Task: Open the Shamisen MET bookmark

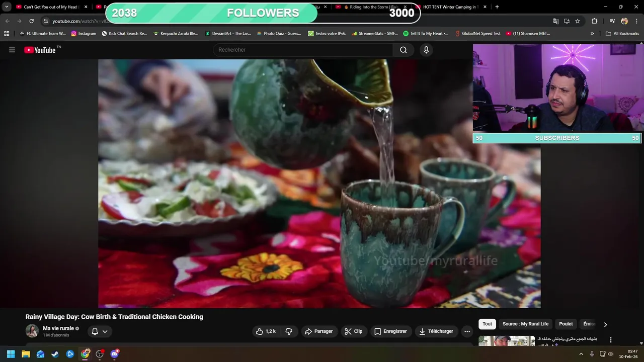Action: pos(528,34)
